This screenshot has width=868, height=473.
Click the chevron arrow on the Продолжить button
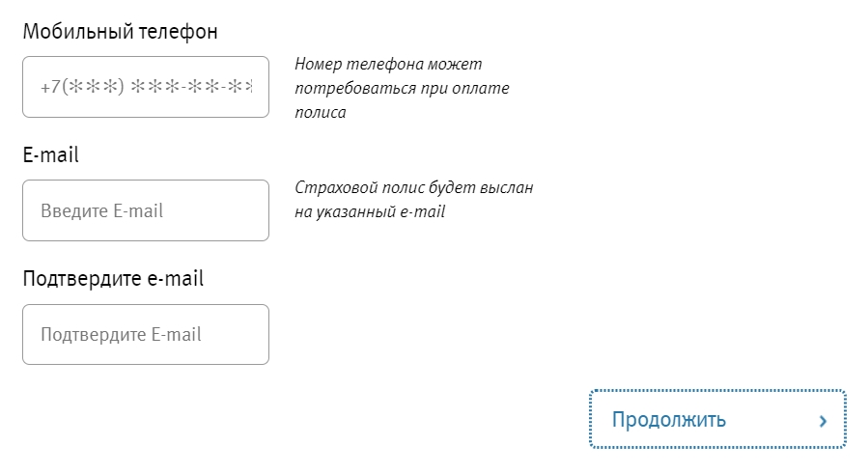tap(823, 421)
